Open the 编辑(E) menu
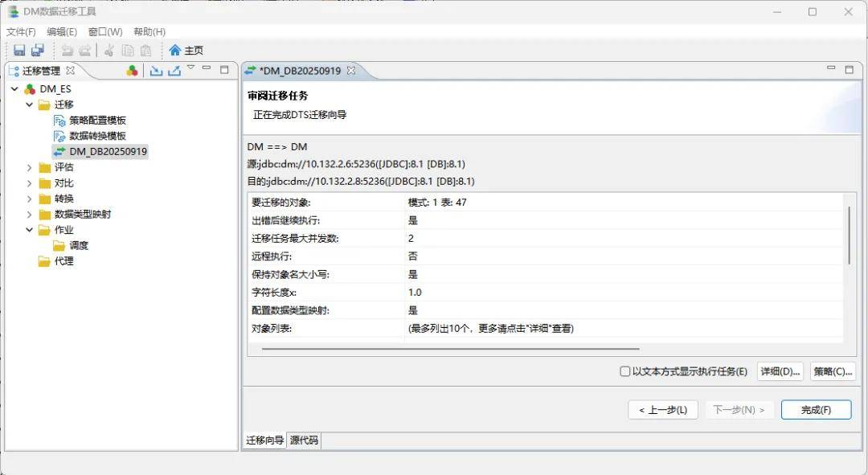The width and height of the screenshot is (868, 475). point(62,31)
